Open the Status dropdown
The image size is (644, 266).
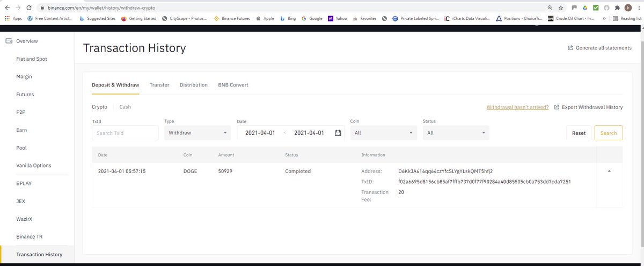456,133
